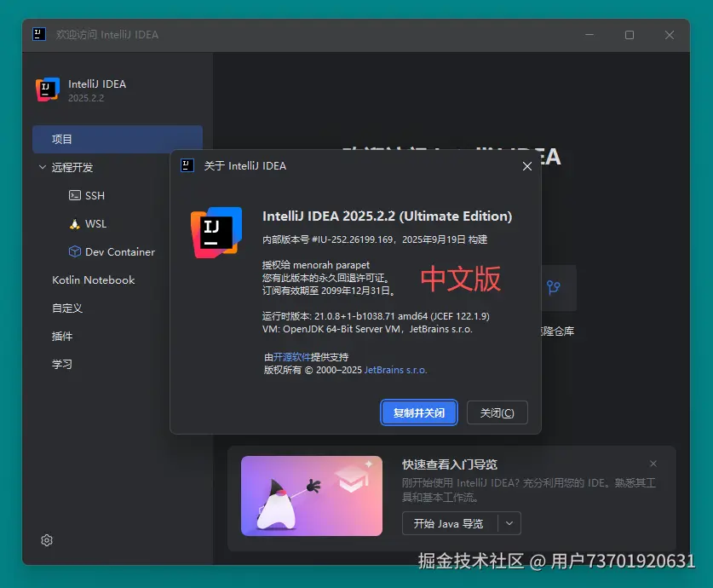Open the 自定义 section

pos(67,308)
